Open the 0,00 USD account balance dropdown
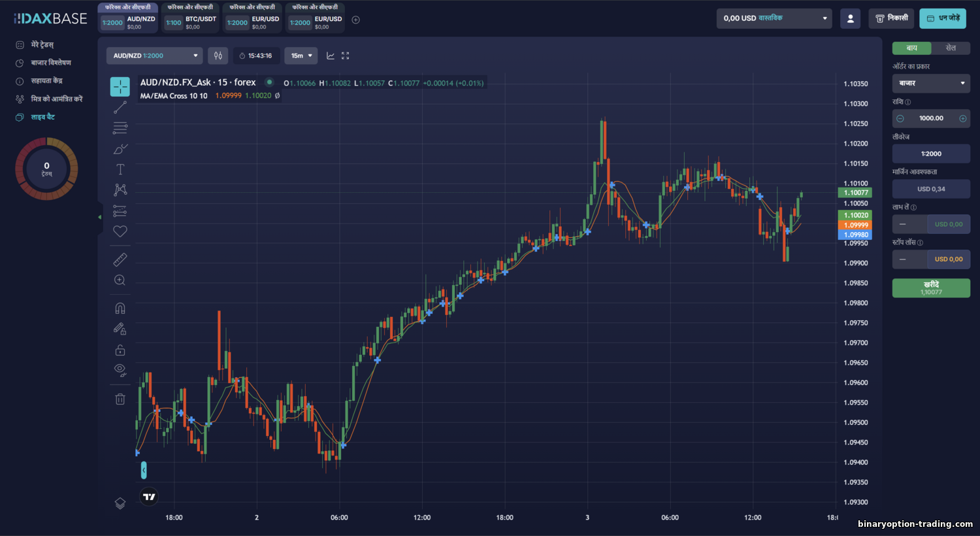980x536 pixels. click(x=775, y=18)
